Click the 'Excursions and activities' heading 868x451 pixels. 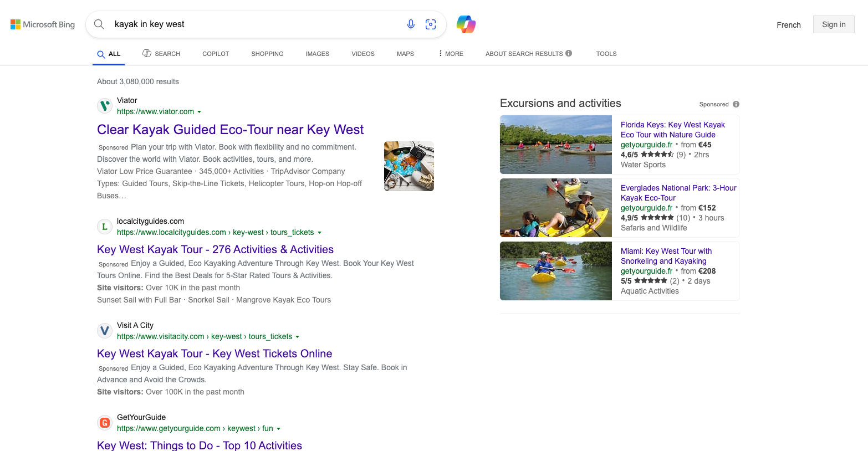(560, 103)
